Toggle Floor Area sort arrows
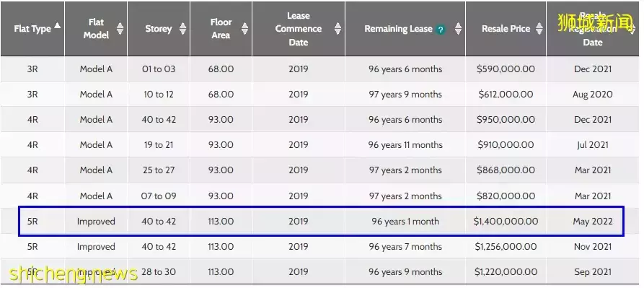 [244, 28]
